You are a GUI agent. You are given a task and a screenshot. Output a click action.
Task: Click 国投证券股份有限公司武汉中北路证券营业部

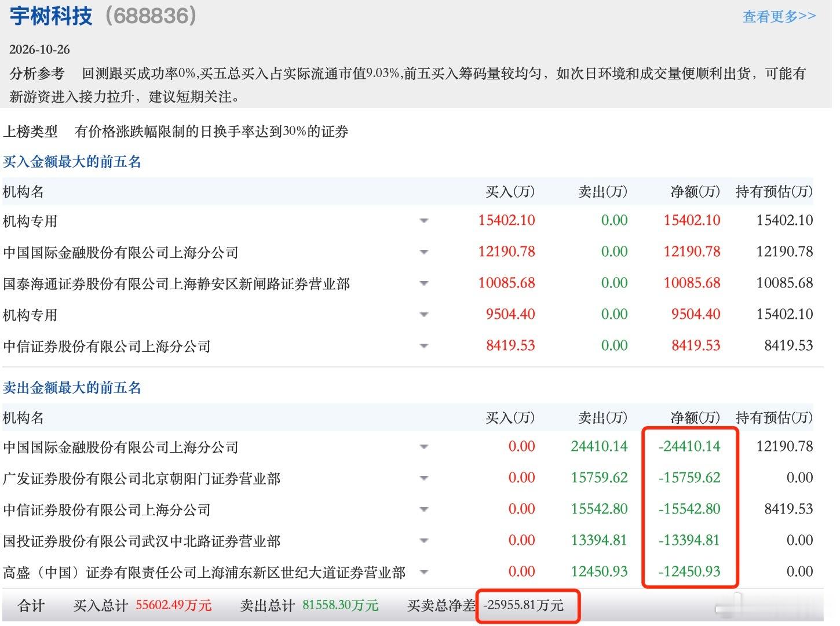142,541
